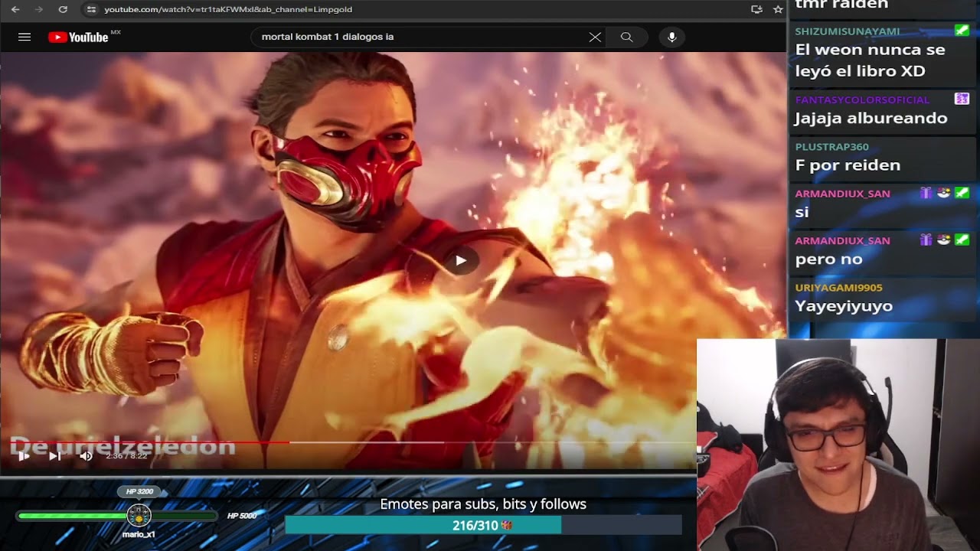Click chat username PLUSTRAP360

point(831,147)
